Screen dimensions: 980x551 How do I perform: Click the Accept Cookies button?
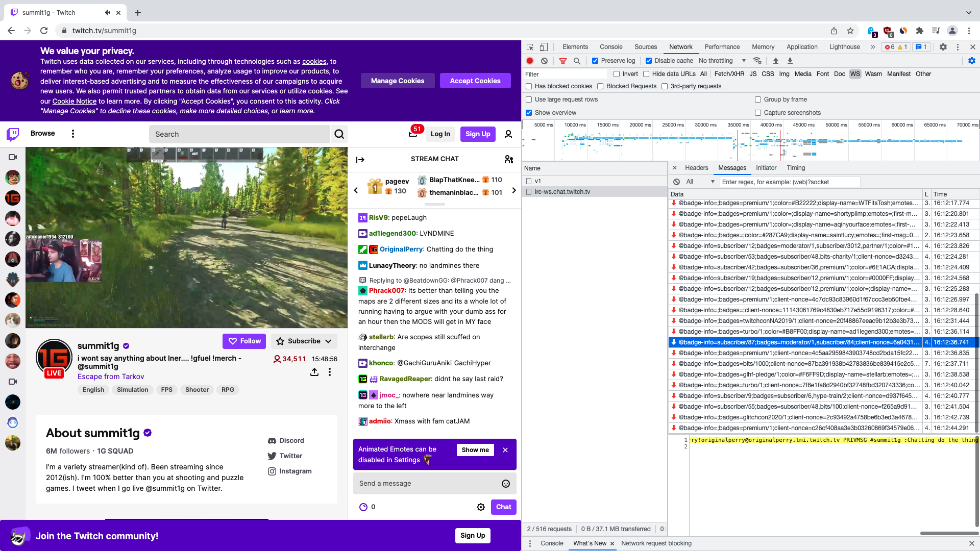click(x=475, y=81)
